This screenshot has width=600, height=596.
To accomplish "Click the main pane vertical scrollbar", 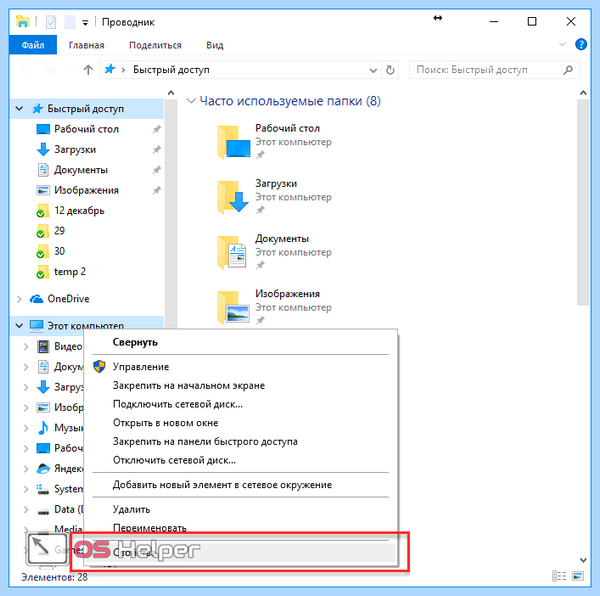I will pyautogui.click(x=583, y=203).
